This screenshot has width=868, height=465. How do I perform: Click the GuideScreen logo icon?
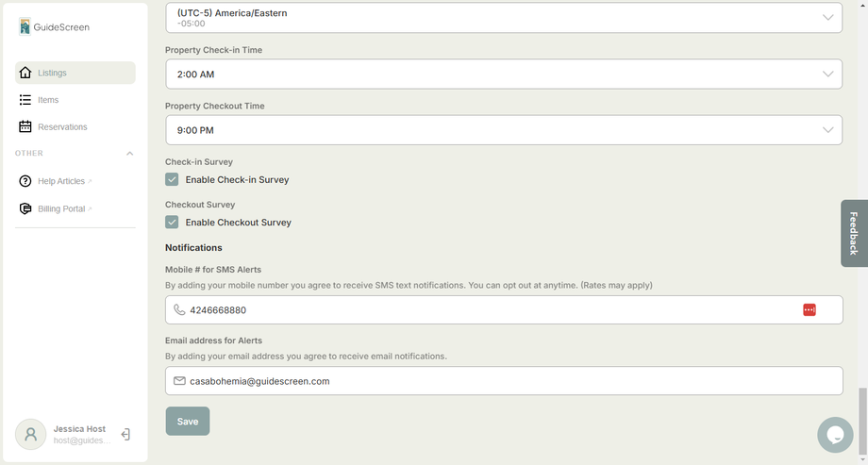[25, 26]
